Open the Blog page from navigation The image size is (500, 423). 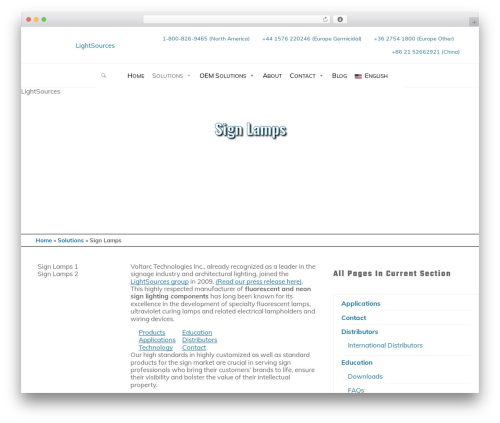339,76
